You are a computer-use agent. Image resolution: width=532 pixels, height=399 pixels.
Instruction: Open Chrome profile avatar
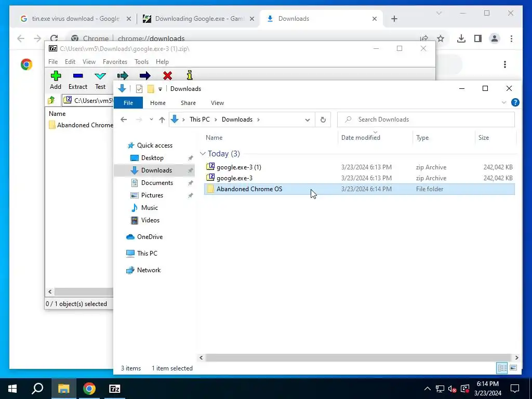(x=495, y=38)
